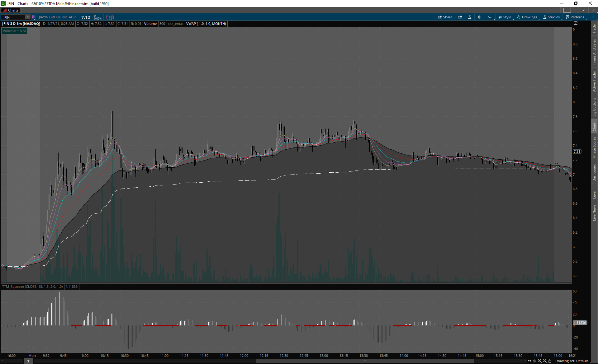Click the Share chart button

(x=445, y=17)
